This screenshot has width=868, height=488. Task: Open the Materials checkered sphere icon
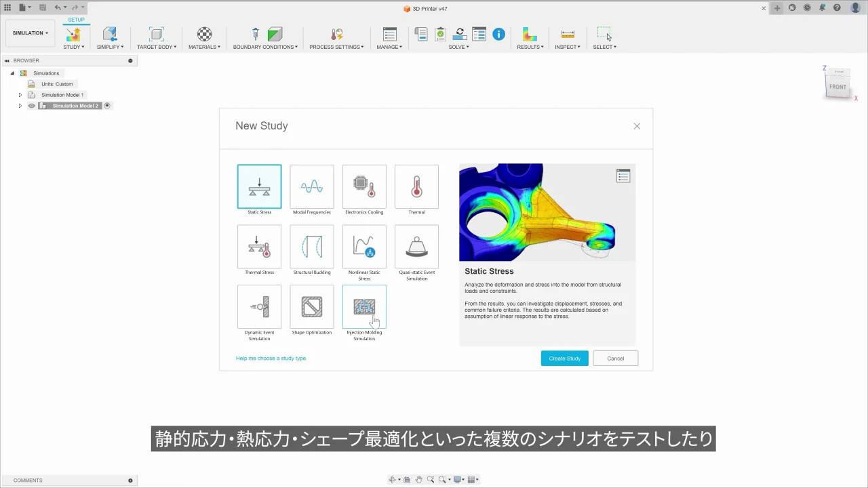tap(204, 34)
